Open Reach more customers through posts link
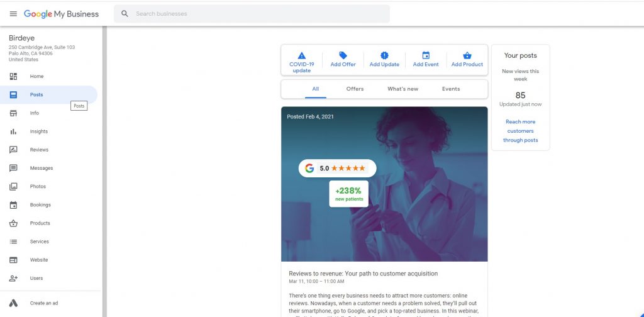Screen dimensions: 644x317 pyautogui.click(x=520, y=131)
